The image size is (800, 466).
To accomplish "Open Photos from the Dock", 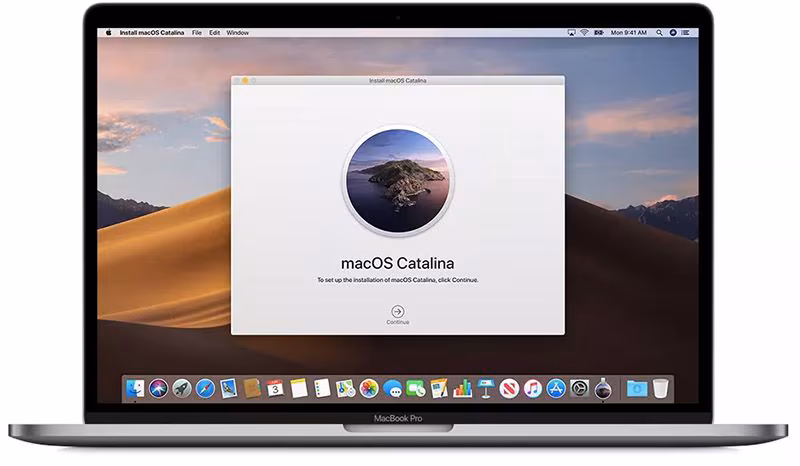I will coord(369,389).
